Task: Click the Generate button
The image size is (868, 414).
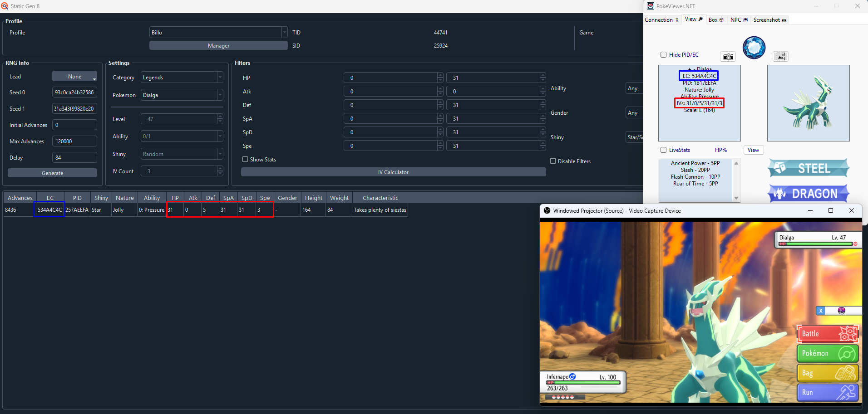Action: click(x=52, y=173)
